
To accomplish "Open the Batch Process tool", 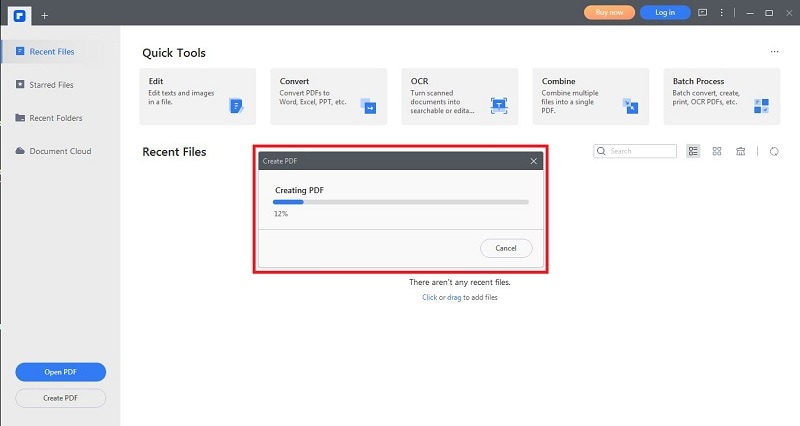I will click(x=721, y=96).
